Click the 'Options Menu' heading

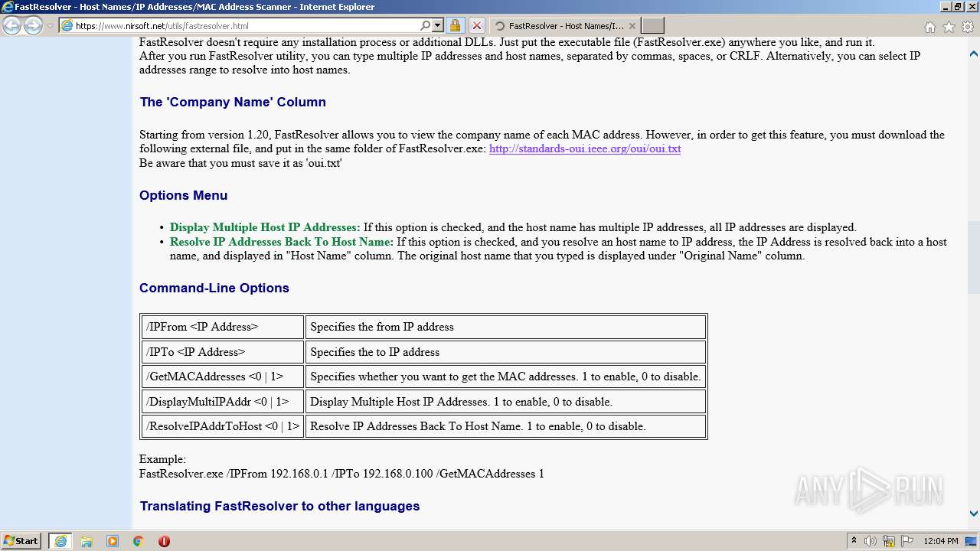(x=183, y=195)
